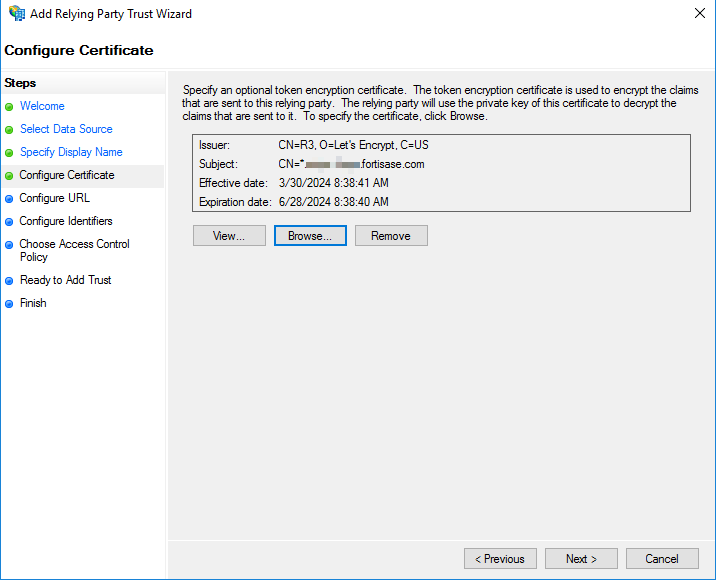Click the View... certificate button
This screenshot has height=580, width=716.
point(229,236)
